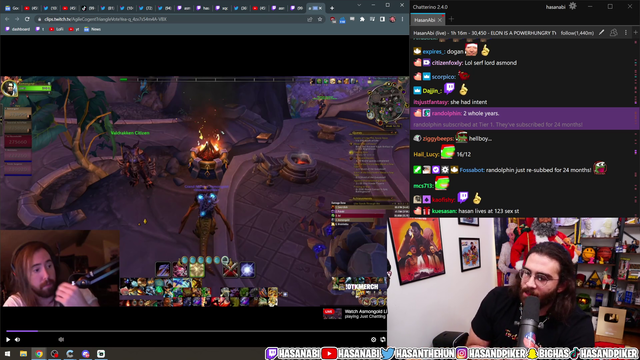Open Chrome tab search chevron

(359, 5)
